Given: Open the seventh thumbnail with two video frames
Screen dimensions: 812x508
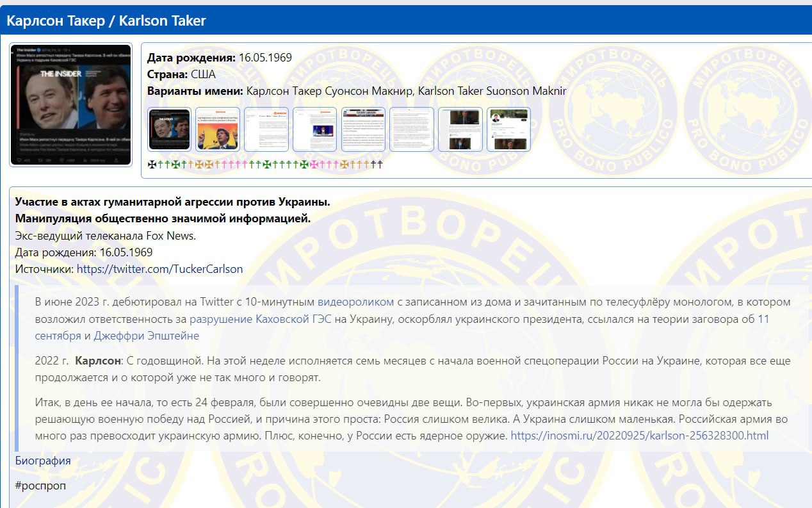Looking at the screenshot, I should pyautogui.click(x=460, y=129).
